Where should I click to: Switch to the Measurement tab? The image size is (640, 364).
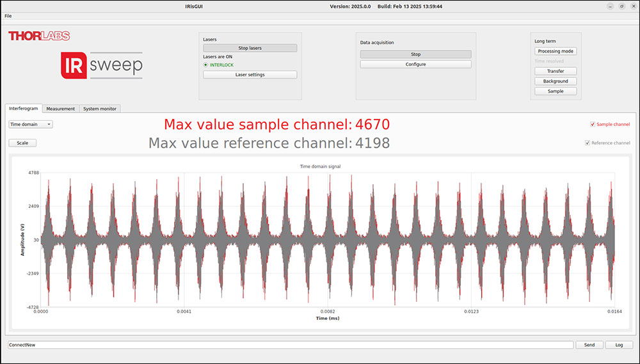pos(61,109)
